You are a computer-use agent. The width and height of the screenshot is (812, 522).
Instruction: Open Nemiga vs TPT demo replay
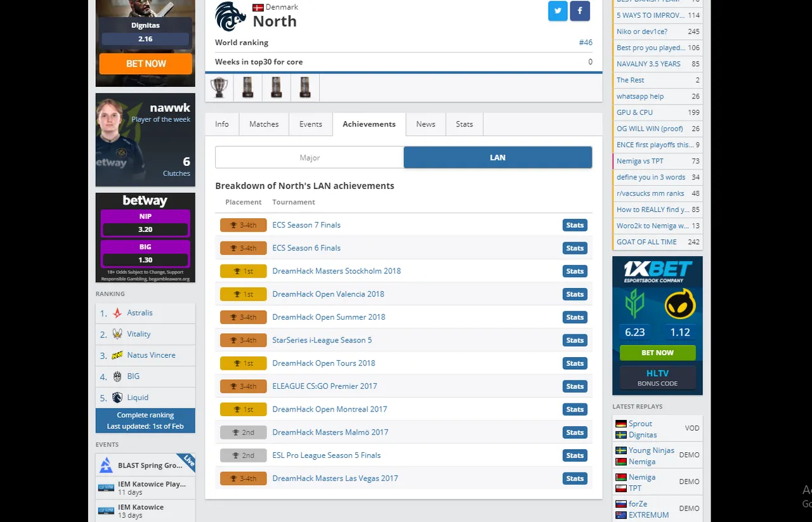658,482
